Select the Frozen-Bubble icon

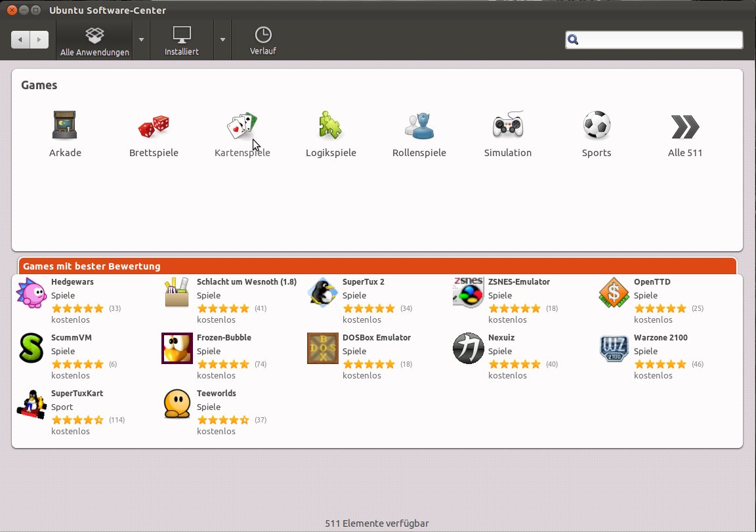point(177,348)
